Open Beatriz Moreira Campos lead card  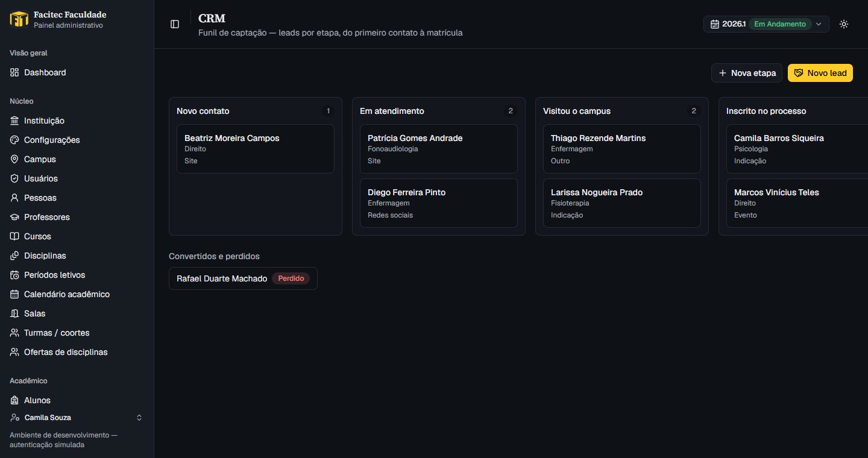tap(256, 149)
